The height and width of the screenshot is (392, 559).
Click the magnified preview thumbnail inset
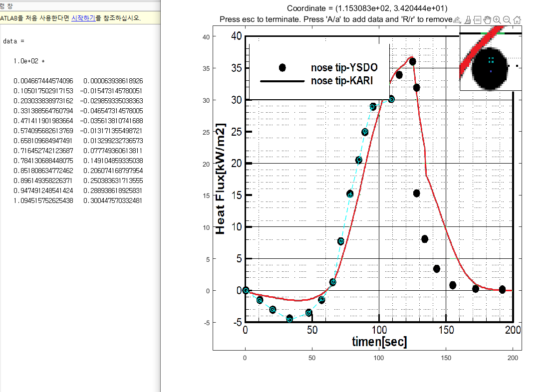(x=491, y=61)
